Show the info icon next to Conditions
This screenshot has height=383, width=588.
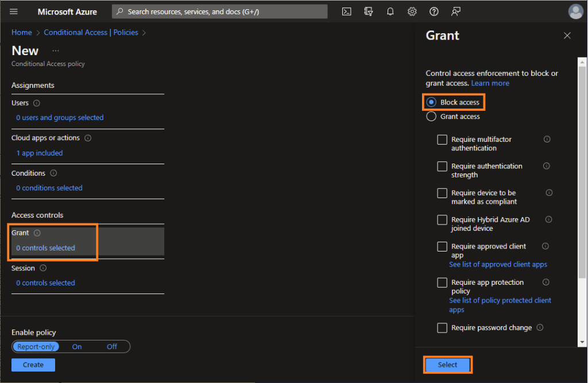(53, 173)
